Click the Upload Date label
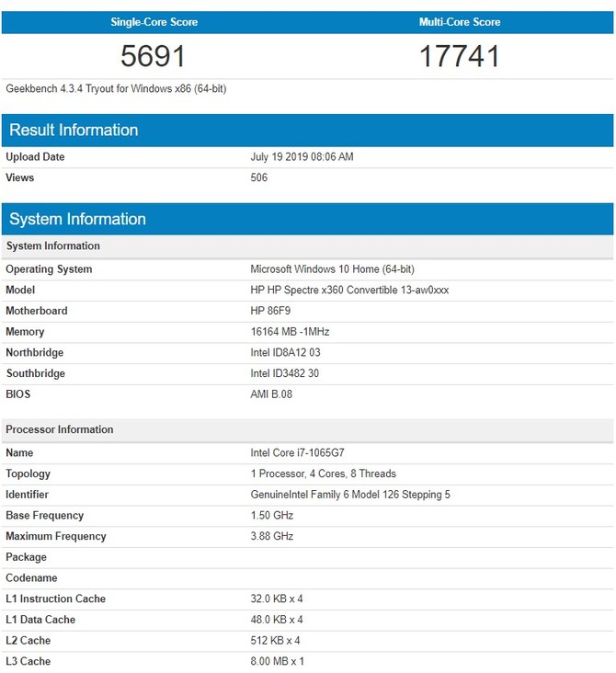 [35, 156]
